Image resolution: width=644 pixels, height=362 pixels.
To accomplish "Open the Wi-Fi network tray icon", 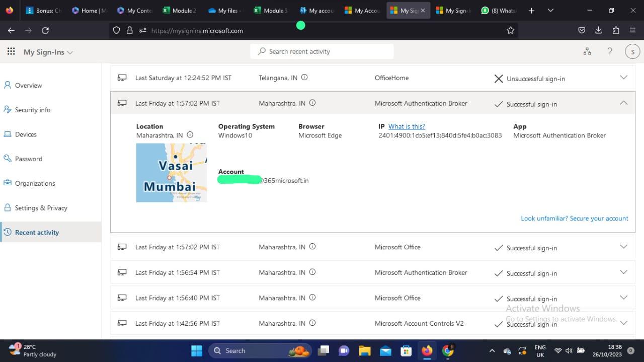I will [x=557, y=350].
